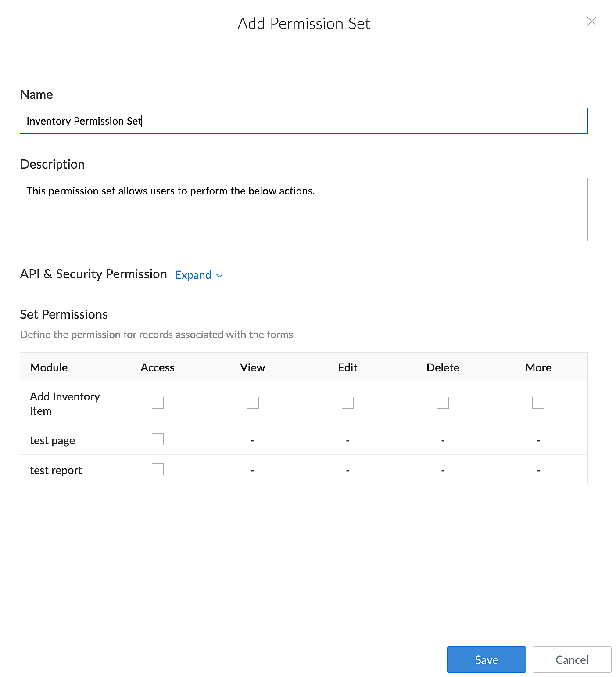Cancel adding the permission set
The width and height of the screenshot is (616, 677).
click(572, 659)
